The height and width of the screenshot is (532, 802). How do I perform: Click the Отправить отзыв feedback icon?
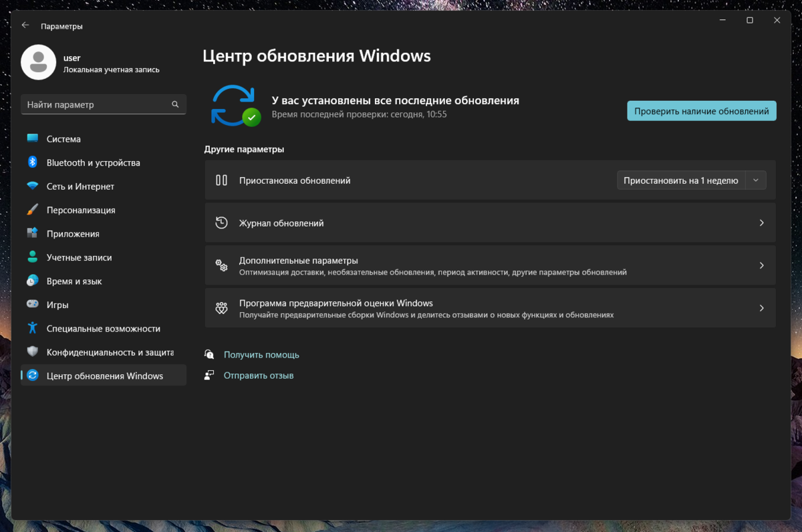(x=210, y=376)
